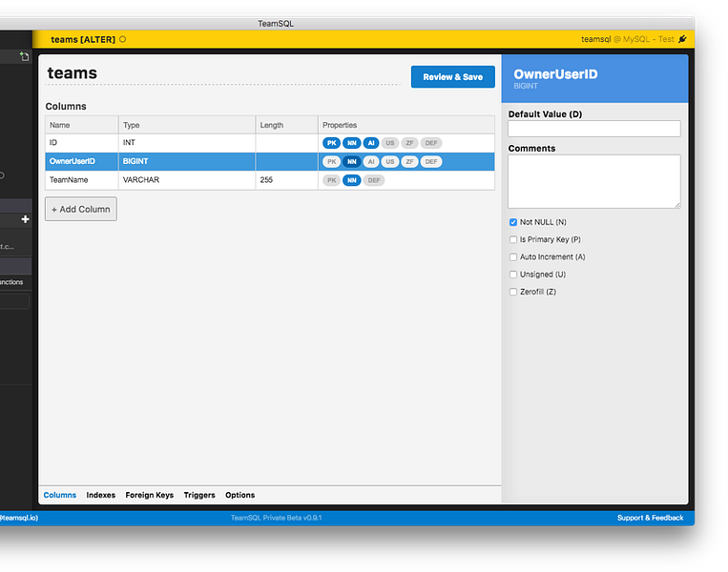Click the VARCHAR type cell
The image size is (728, 572).
[x=187, y=180]
